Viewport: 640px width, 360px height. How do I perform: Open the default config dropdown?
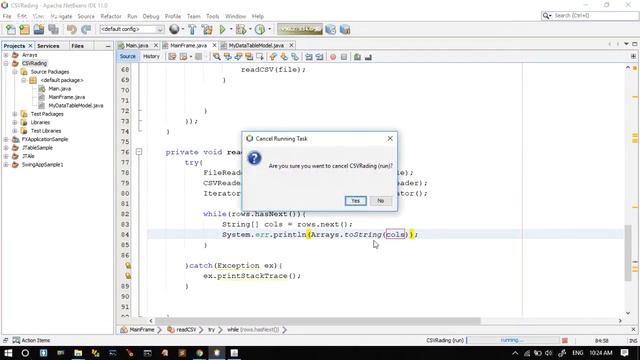click(x=132, y=29)
